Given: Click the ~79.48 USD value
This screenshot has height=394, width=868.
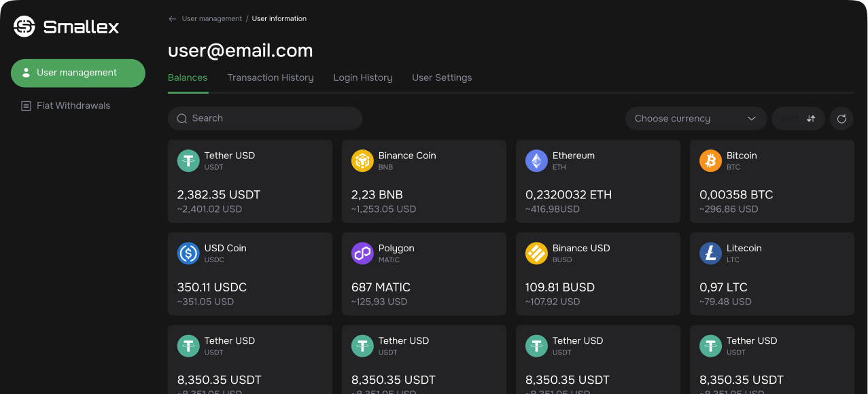Looking at the screenshot, I should pyautogui.click(x=725, y=302).
